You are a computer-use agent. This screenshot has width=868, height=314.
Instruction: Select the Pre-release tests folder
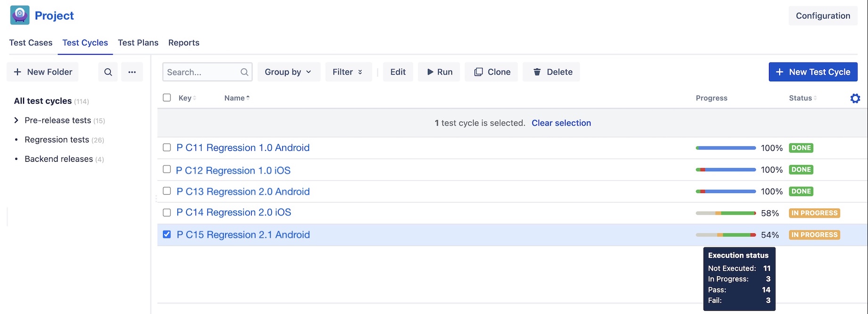coord(65,120)
